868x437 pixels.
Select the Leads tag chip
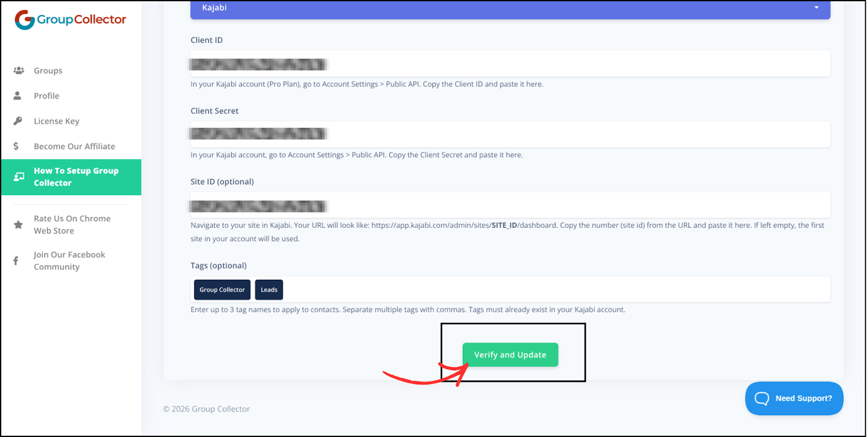tap(269, 290)
